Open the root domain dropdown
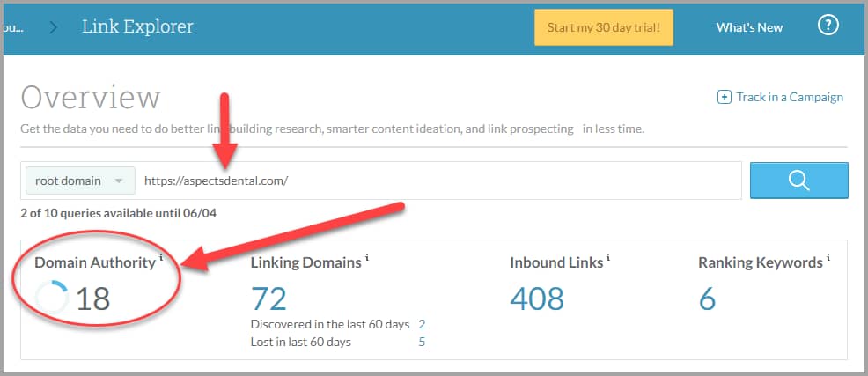Screen dimensions: 868x376 point(80,181)
